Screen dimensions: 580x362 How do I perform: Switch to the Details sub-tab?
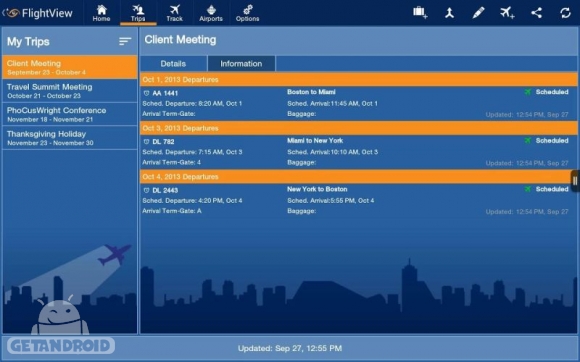point(173,64)
